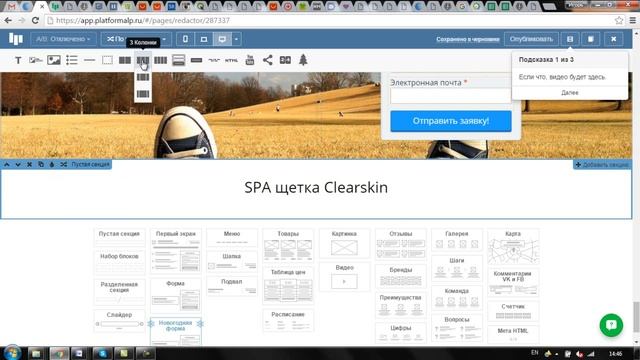Click the Электронная почта input field
This screenshot has height=360, width=640.
[x=450, y=96]
